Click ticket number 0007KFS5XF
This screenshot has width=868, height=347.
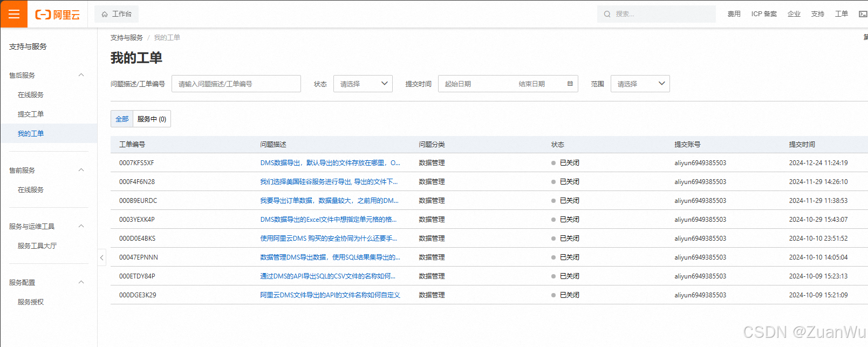[136, 163]
